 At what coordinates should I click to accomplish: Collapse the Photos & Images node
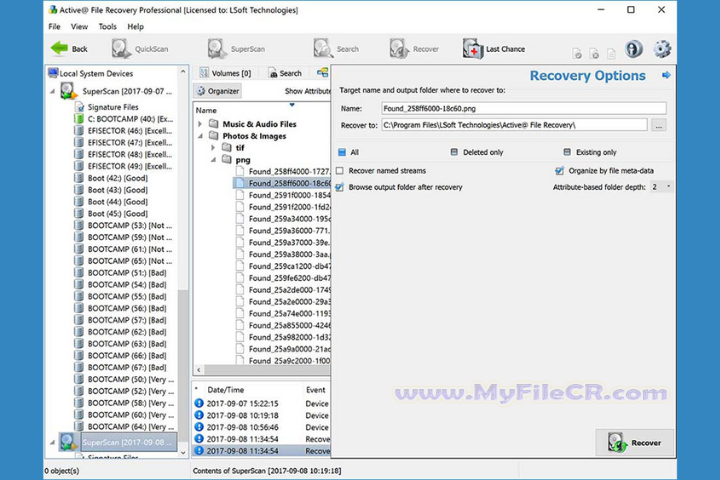(x=200, y=136)
